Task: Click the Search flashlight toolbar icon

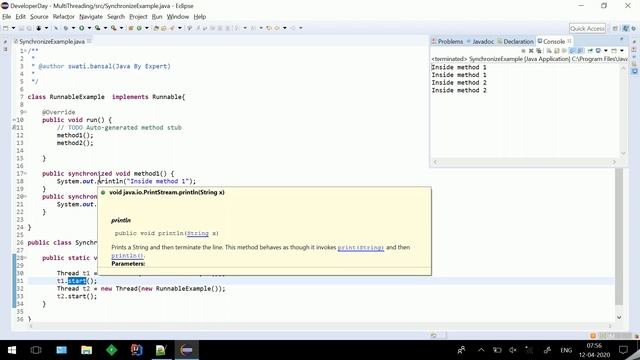Action: (172, 28)
